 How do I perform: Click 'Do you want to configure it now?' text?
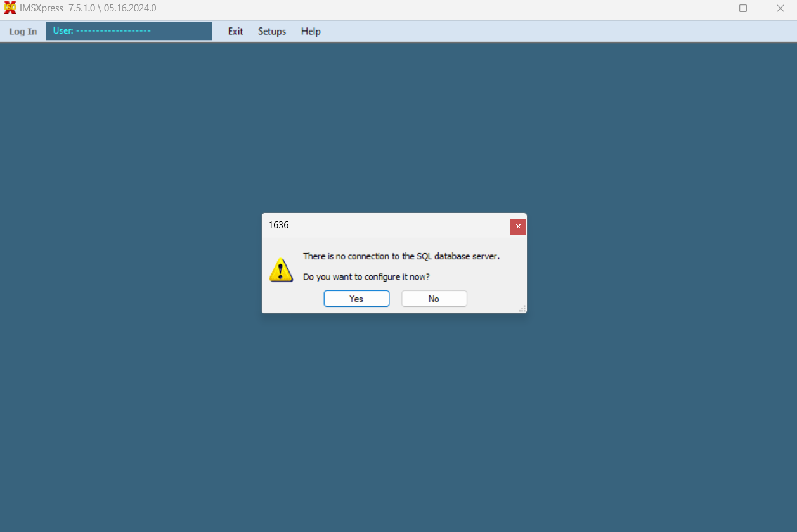[366, 277]
